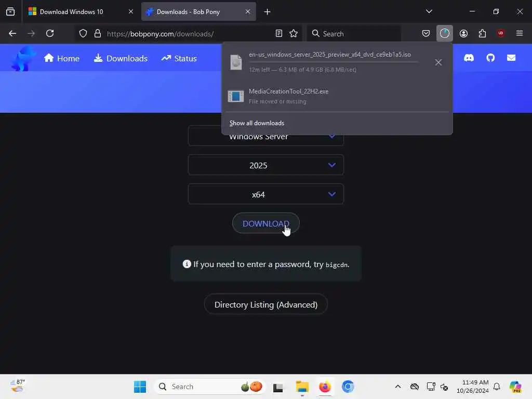Open Firefox account icon
This screenshot has height=399, width=532.
click(463, 34)
